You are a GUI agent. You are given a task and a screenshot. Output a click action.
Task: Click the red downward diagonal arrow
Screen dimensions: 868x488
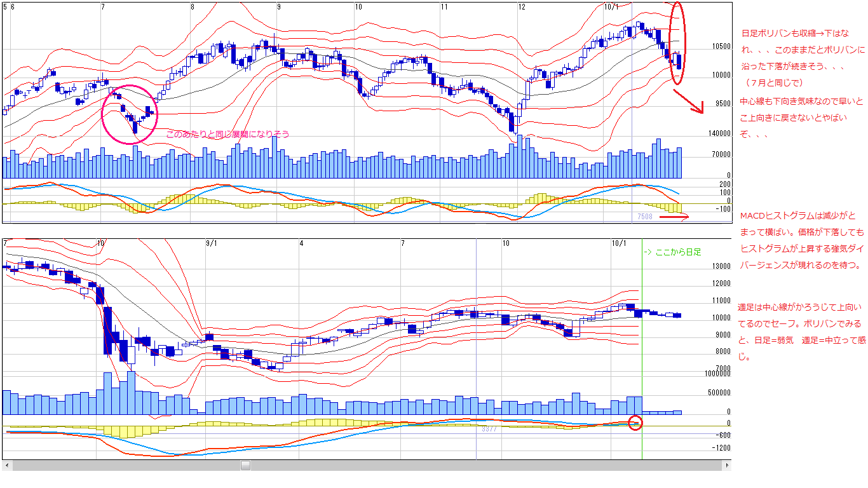click(688, 101)
